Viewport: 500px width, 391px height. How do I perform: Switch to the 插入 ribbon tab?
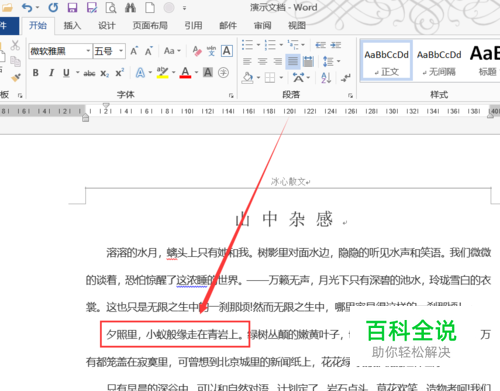(72, 26)
